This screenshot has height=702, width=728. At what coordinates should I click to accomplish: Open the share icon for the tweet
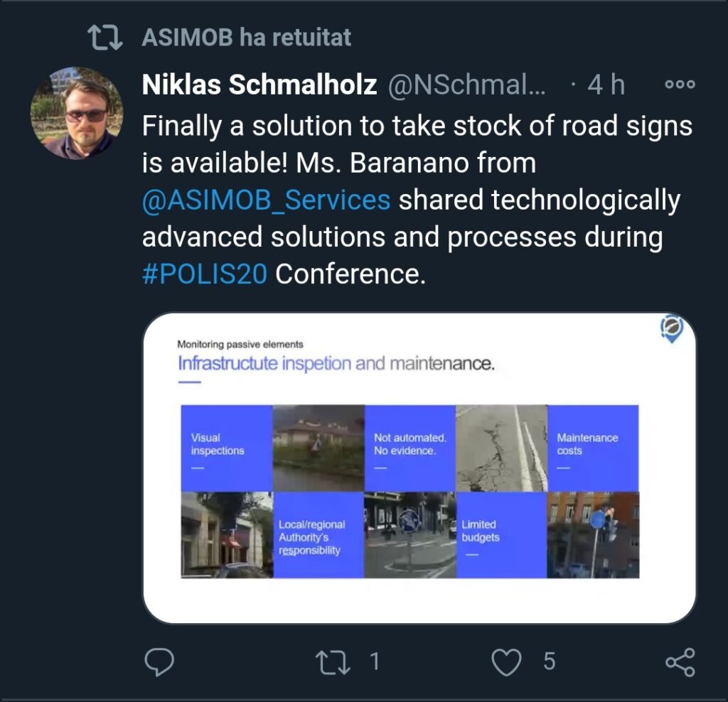coord(680,662)
